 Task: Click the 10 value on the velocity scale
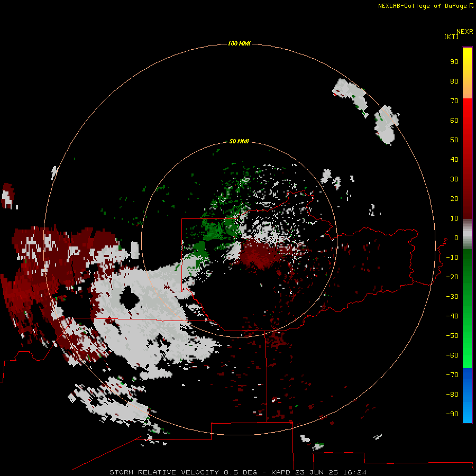point(454,218)
